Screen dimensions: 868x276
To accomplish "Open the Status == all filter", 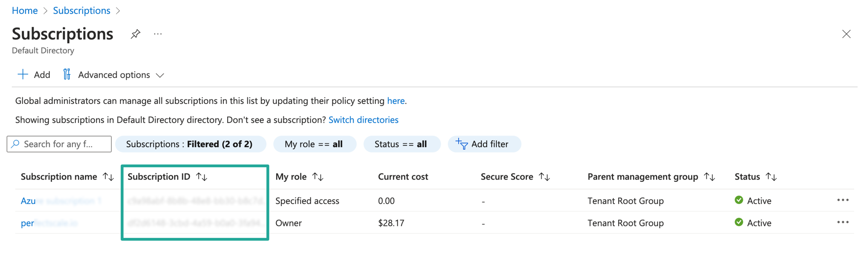I will pos(401,144).
